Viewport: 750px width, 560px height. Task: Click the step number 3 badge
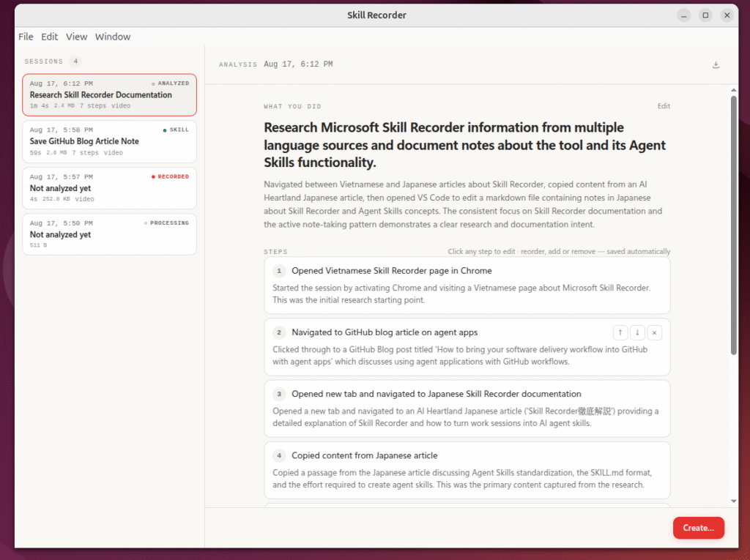tap(279, 394)
